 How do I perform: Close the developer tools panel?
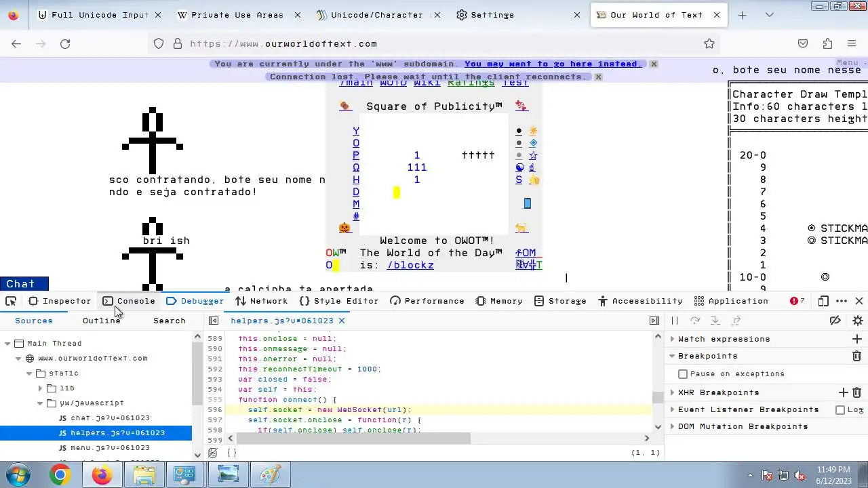pyautogui.click(x=859, y=301)
